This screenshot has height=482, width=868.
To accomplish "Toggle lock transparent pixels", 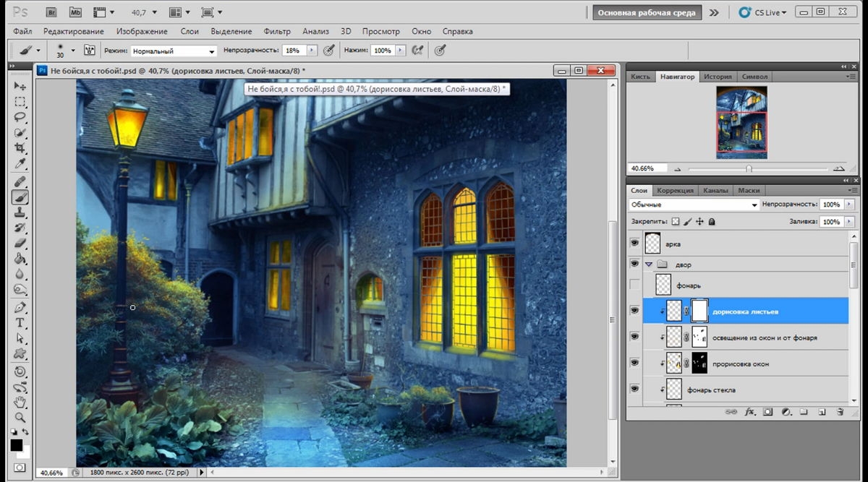I will (676, 222).
